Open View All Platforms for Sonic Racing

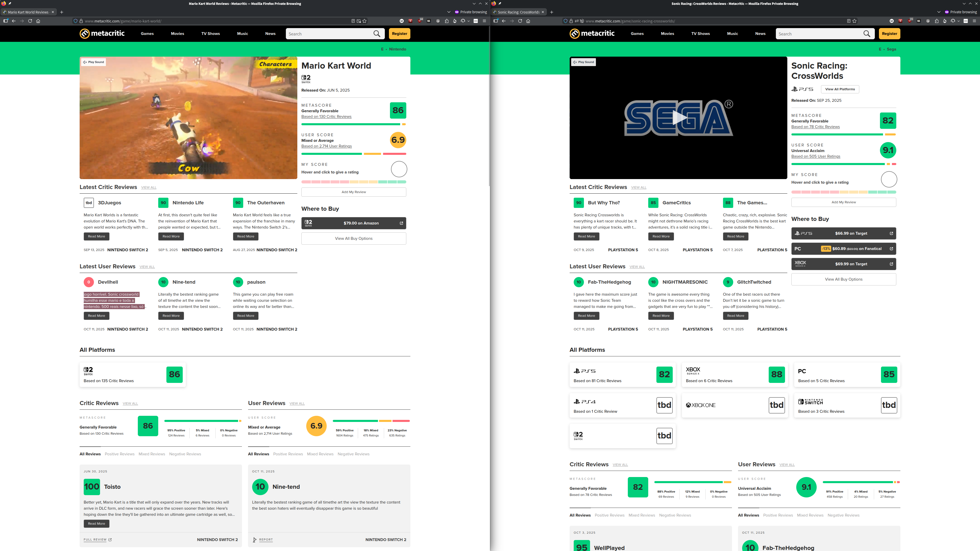pyautogui.click(x=840, y=89)
